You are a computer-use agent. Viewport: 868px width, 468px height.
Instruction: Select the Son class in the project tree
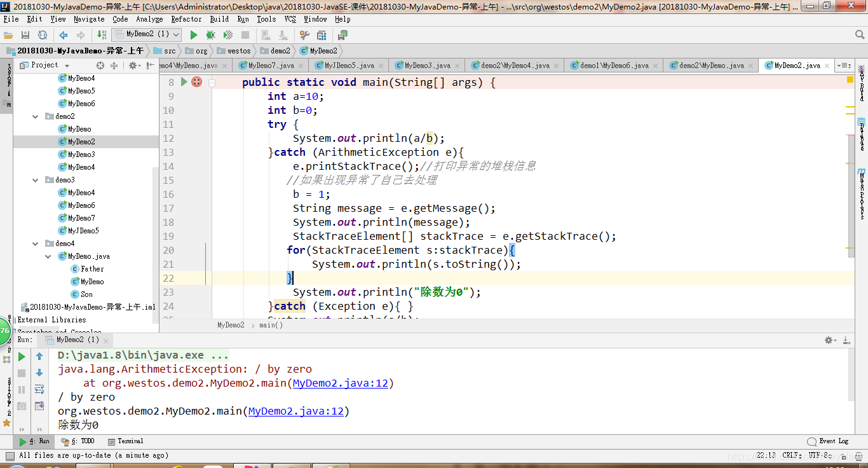pyautogui.click(x=82, y=294)
